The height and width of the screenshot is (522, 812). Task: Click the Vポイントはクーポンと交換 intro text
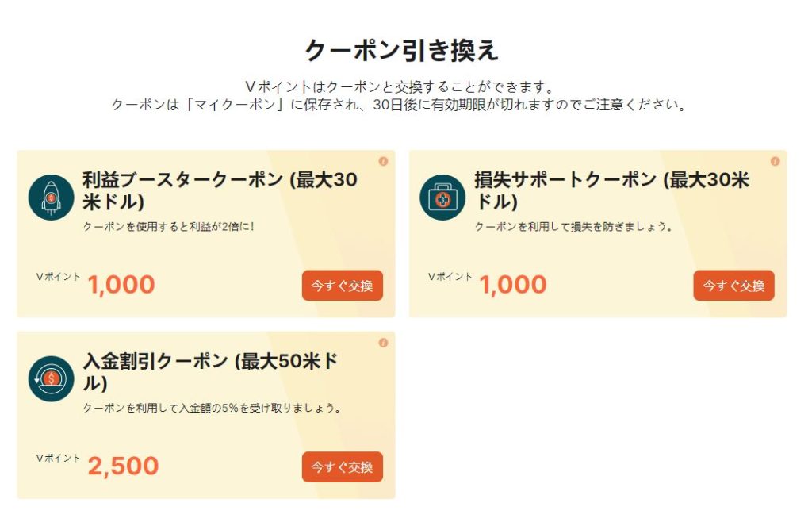coord(400,86)
